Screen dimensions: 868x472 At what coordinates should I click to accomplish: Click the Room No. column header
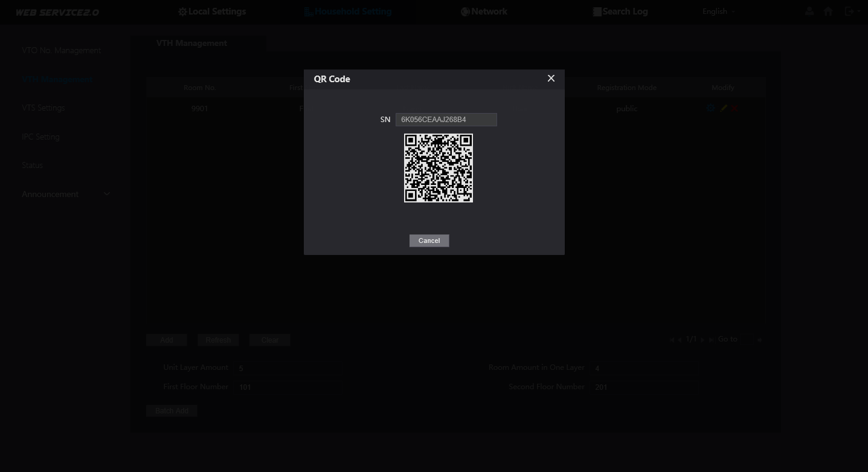coord(199,88)
